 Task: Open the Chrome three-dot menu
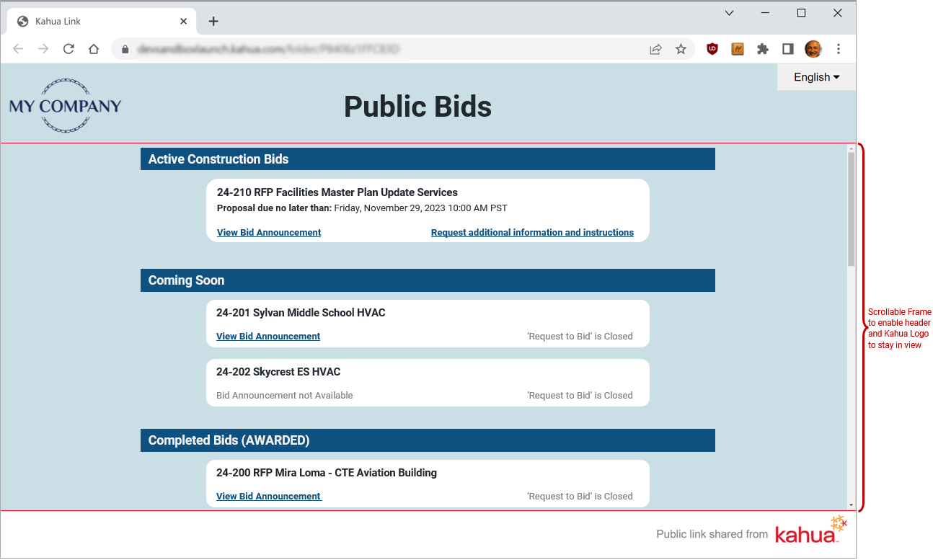(839, 49)
